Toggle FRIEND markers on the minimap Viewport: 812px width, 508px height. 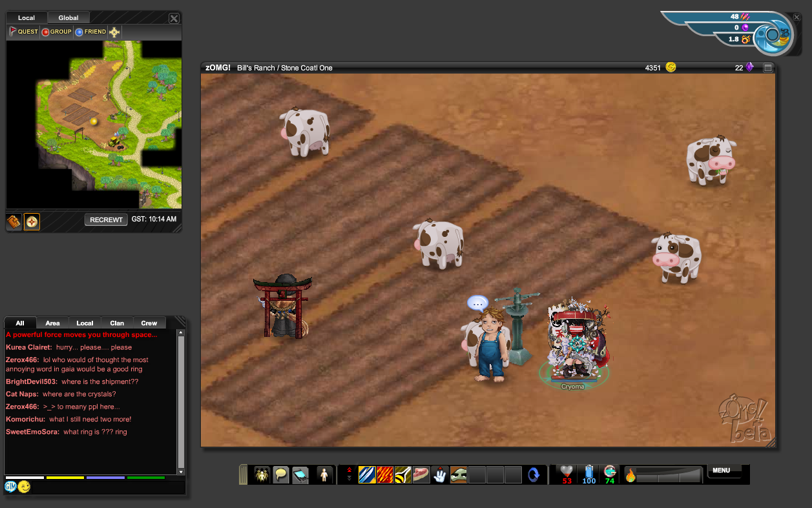click(x=90, y=32)
